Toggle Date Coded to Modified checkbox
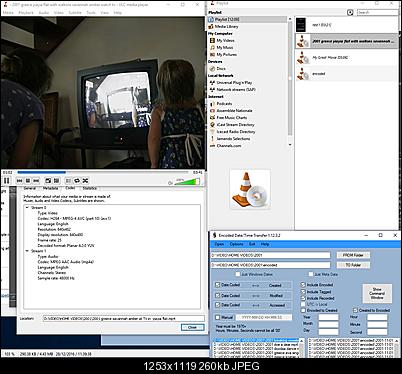 [x=217, y=295]
